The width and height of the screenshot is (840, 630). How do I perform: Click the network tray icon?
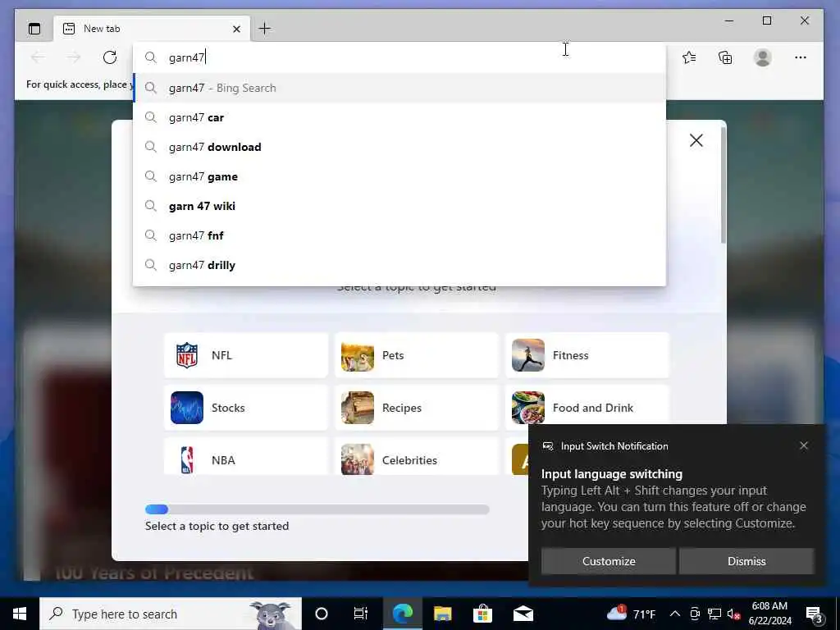click(x=714, y=614)
